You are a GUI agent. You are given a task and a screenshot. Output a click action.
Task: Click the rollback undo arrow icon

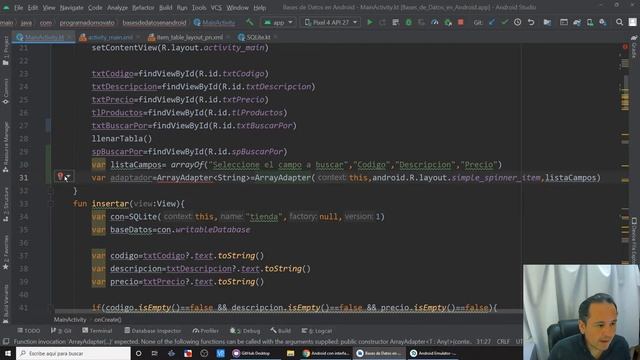point(531,22)
